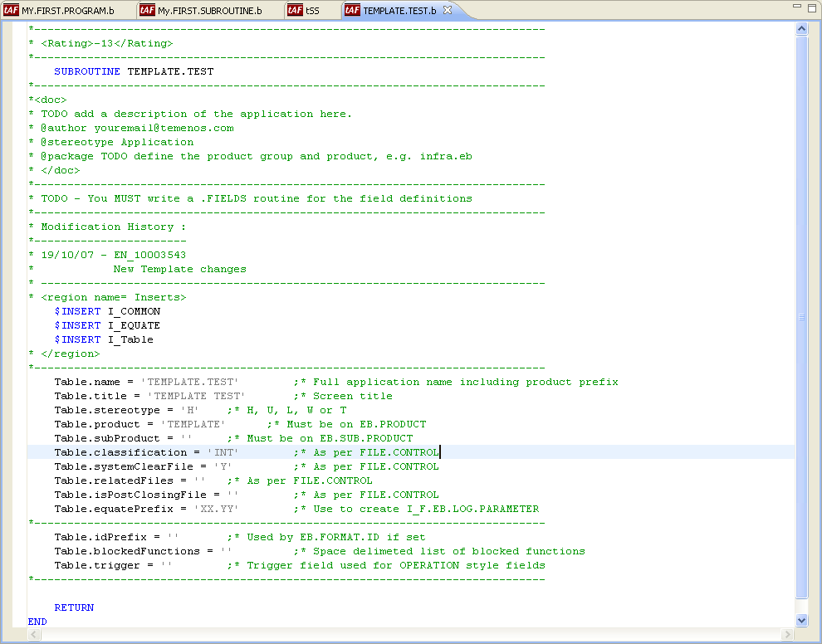This screenshot has width=822, height=644.
Task: Click the RETURN statement
Action: 74,607
